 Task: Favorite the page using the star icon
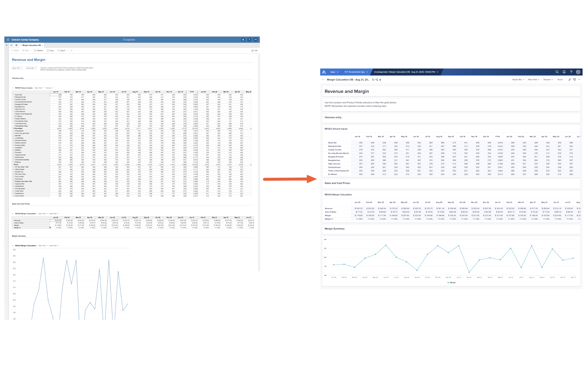[x=380, y=80]
